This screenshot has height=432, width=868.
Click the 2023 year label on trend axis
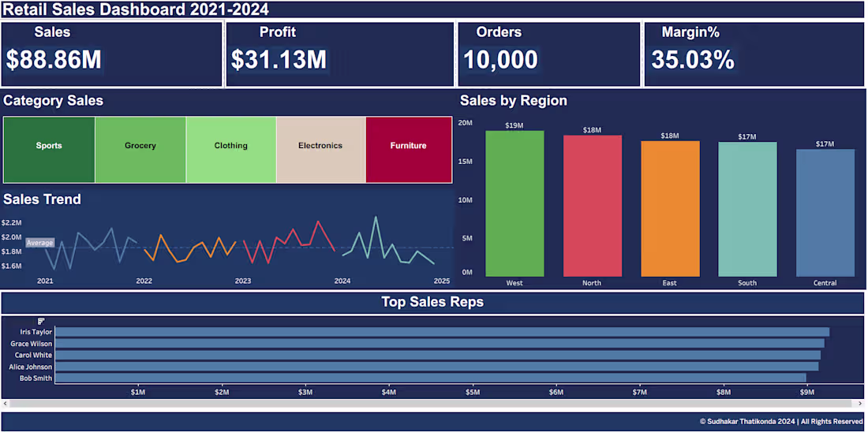coord(243,281)
